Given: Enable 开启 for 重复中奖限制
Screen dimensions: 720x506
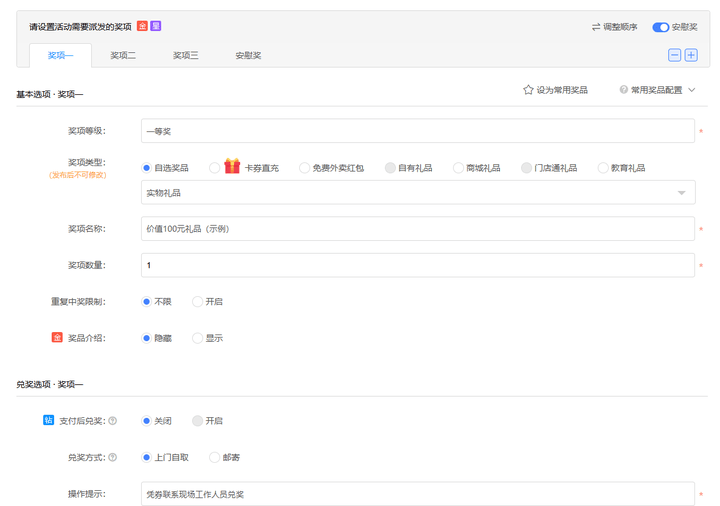Looking at the screenshot, I should 198,301.
